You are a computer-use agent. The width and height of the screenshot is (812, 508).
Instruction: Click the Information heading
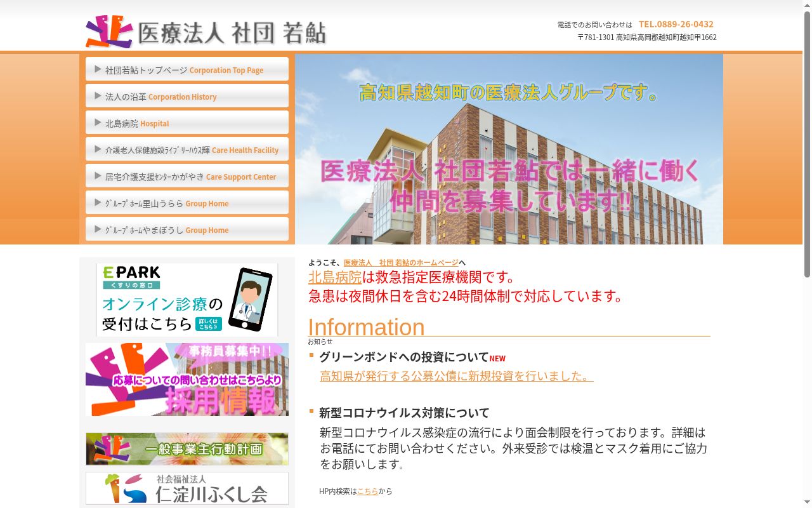(367, 327)
